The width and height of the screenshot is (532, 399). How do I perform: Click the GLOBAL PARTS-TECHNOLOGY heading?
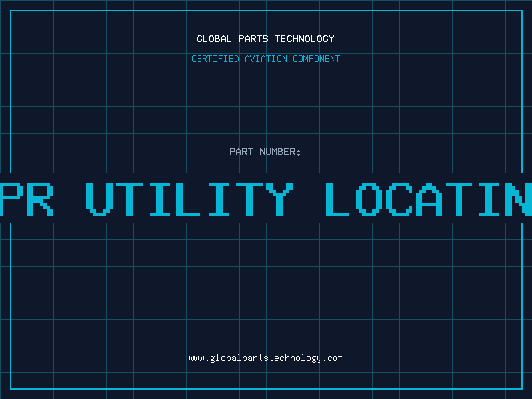point(265,39)
